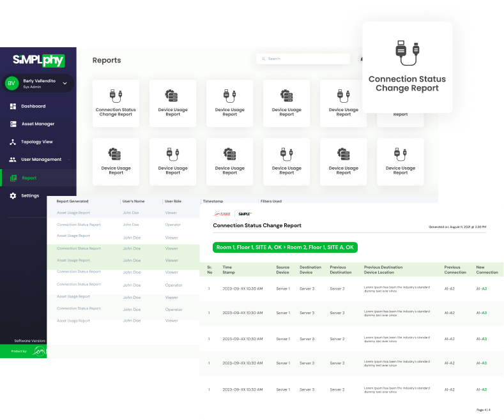Go to the Asset Manager menu label

(38, 124)
